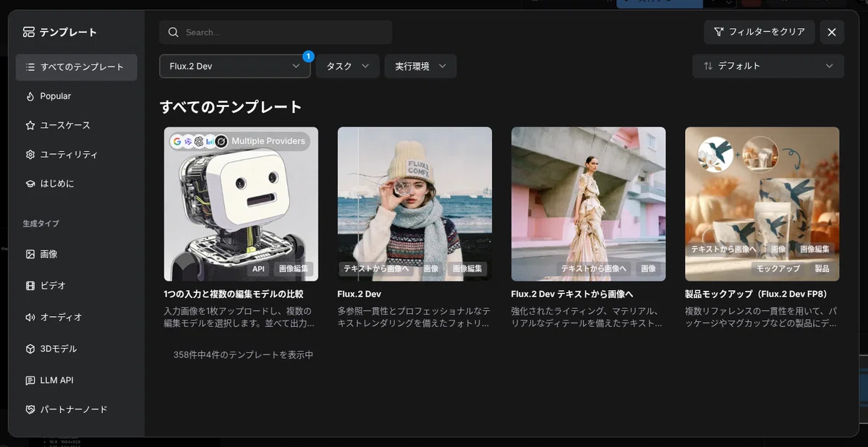Click 画像編集 tag on robot card
Screen dimensions: 868x447
[294, 268]
